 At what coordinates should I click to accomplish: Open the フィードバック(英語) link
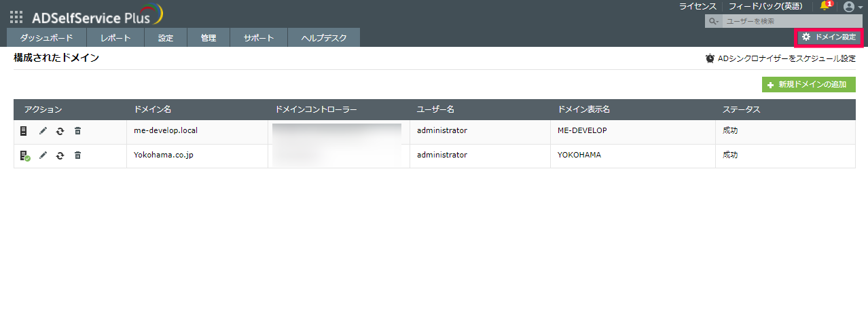765,6
